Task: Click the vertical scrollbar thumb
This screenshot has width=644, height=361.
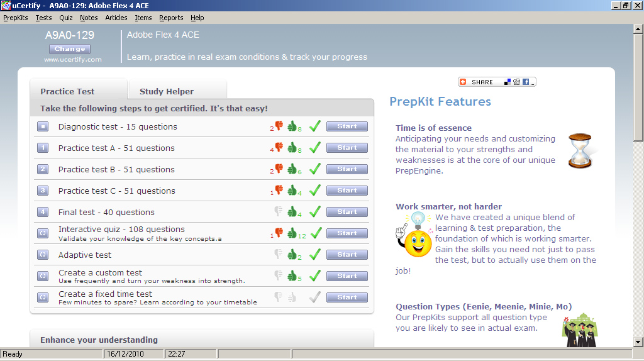Action: pos(638,87)
